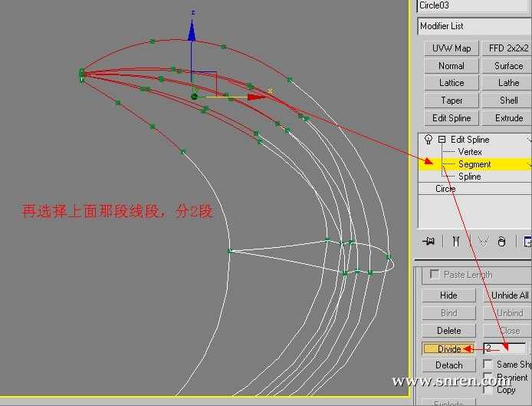Select the Vertex sub-object level
The image size is (532, 406).
pyautogui.click(x=470, y=152)
